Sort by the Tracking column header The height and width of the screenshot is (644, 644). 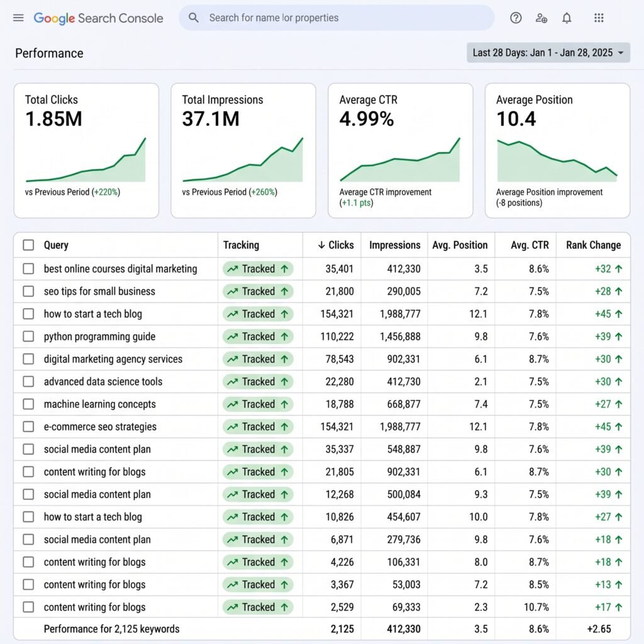[241, 245]
